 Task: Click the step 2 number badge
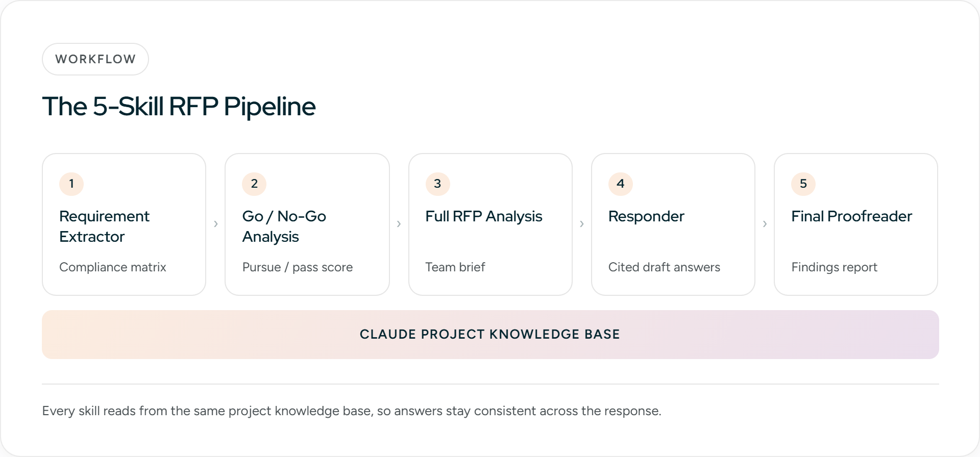point(254,184)
